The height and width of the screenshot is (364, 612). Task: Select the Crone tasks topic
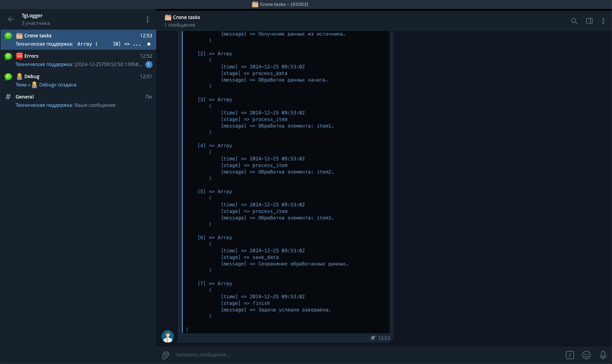point(78,39)
